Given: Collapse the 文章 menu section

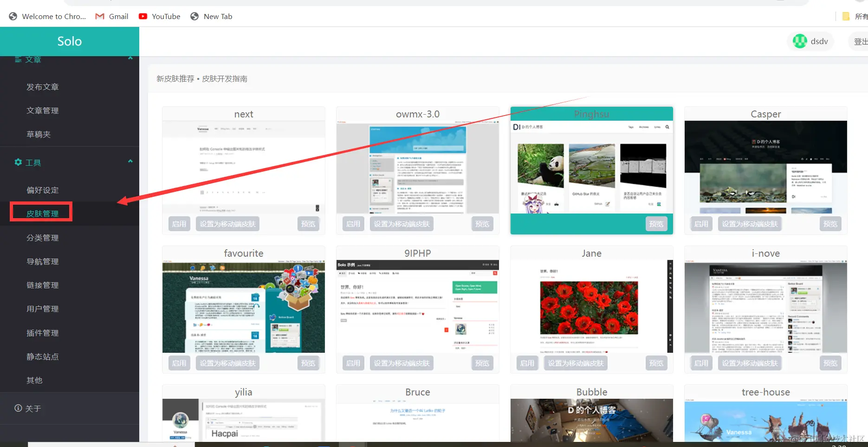Looking at the screenshot, I should (130, 58).
